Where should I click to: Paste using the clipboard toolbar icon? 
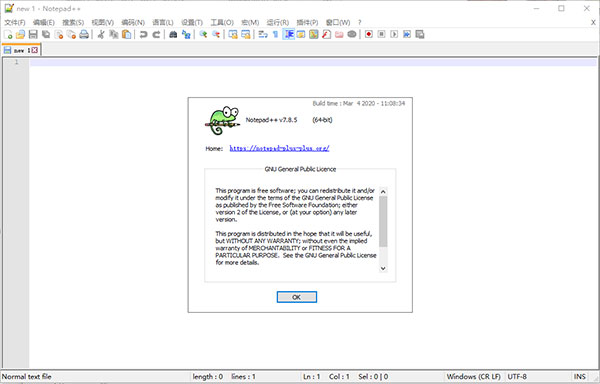tap(126, 35)
